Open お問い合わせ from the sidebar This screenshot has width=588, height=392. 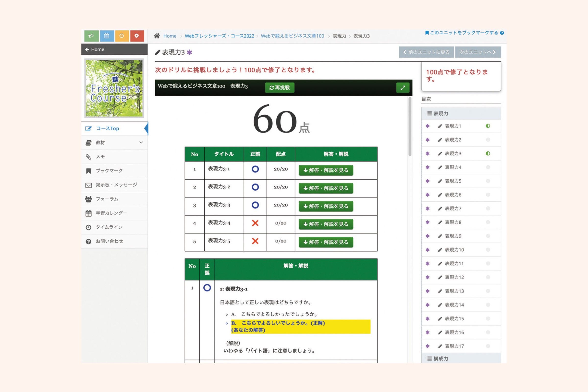click(x=114, y=241)
